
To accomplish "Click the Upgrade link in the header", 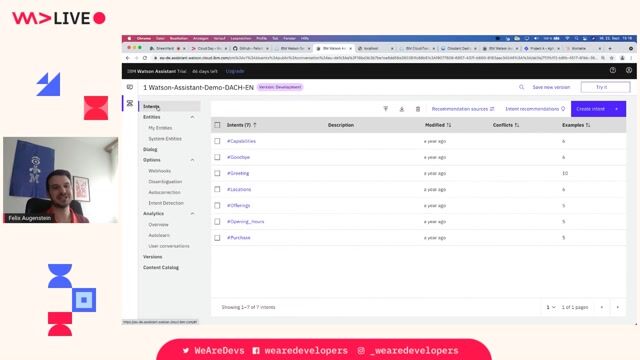I will (x=235, y=71).
